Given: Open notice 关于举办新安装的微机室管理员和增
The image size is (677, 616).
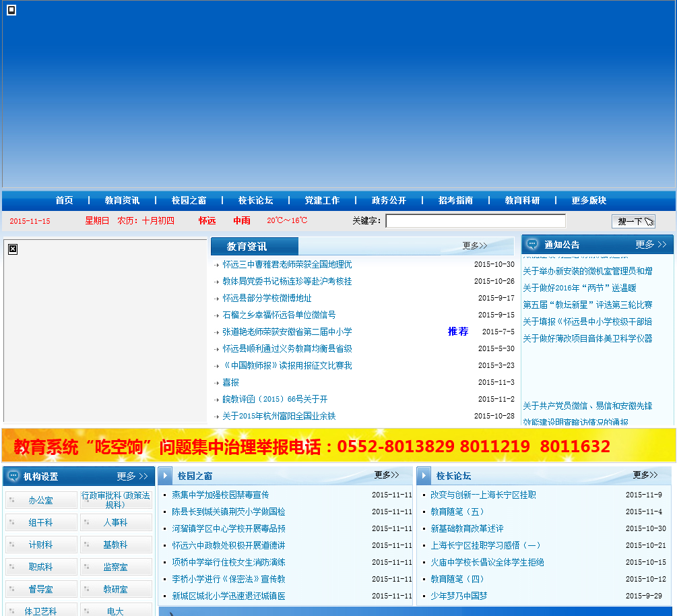Looking at the screenshot, I should pos(587,272).
